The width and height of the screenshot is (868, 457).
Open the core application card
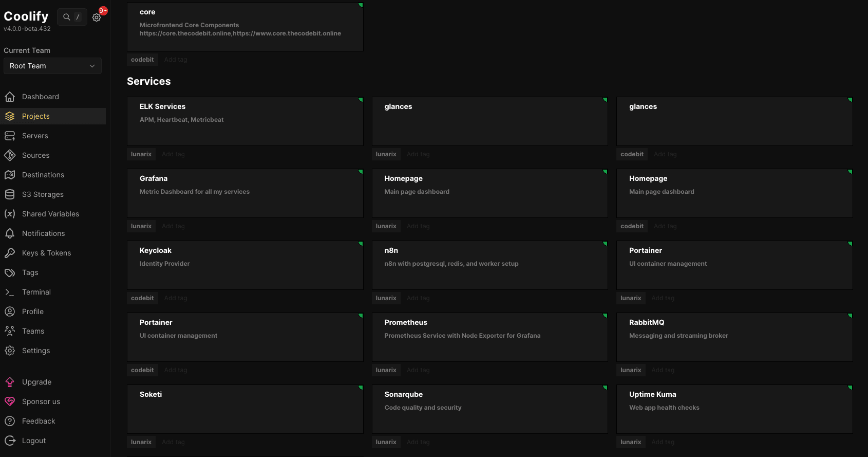245,27
